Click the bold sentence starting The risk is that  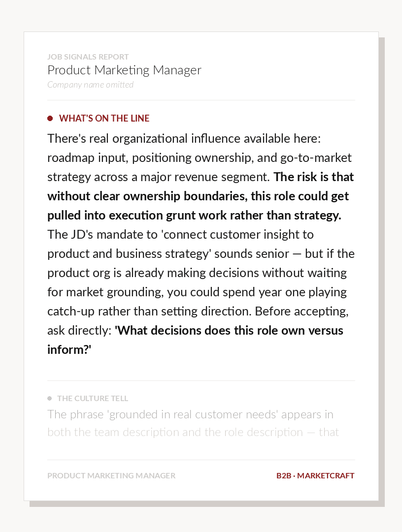pyautogui.click(x=201, y=196)
